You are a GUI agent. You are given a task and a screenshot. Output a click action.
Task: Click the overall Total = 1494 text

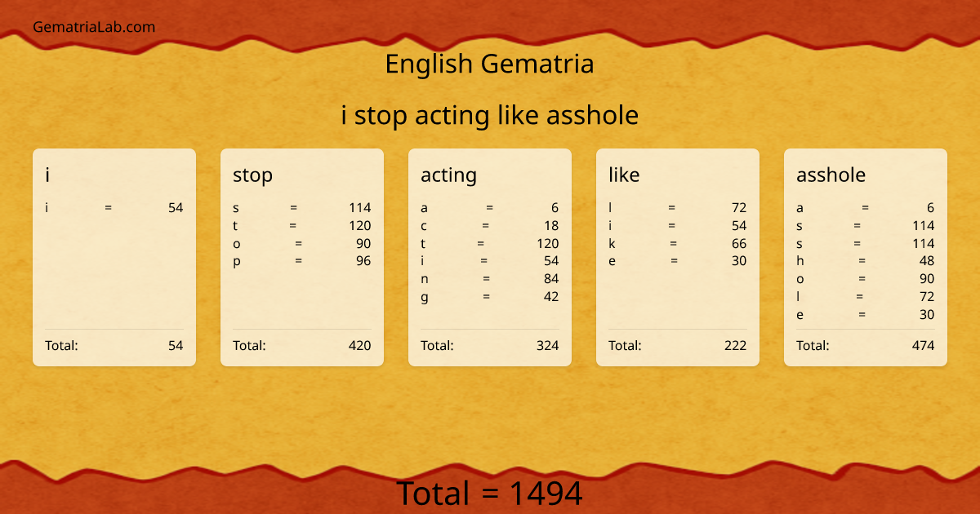click(x=490, y=493)
